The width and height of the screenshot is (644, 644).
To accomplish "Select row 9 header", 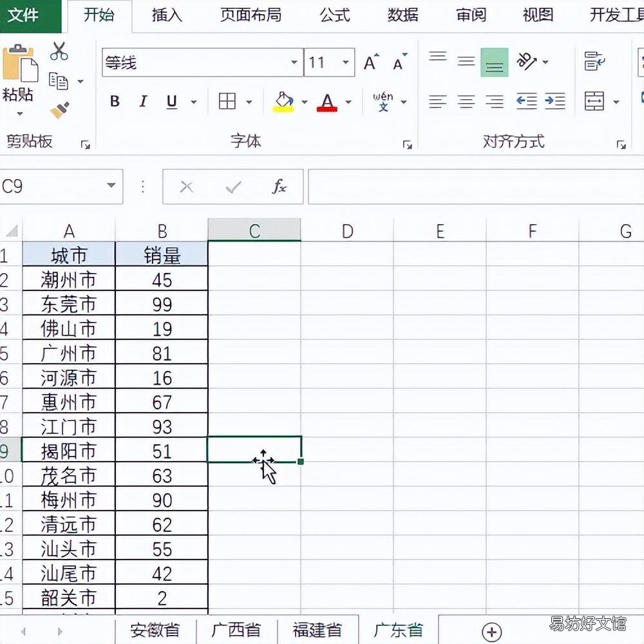I will (10, 451).
